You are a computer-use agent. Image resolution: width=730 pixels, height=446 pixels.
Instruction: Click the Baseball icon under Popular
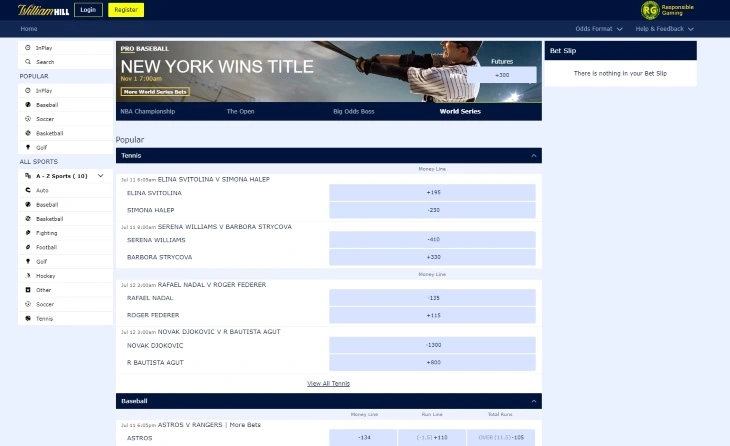click(28, 105)
